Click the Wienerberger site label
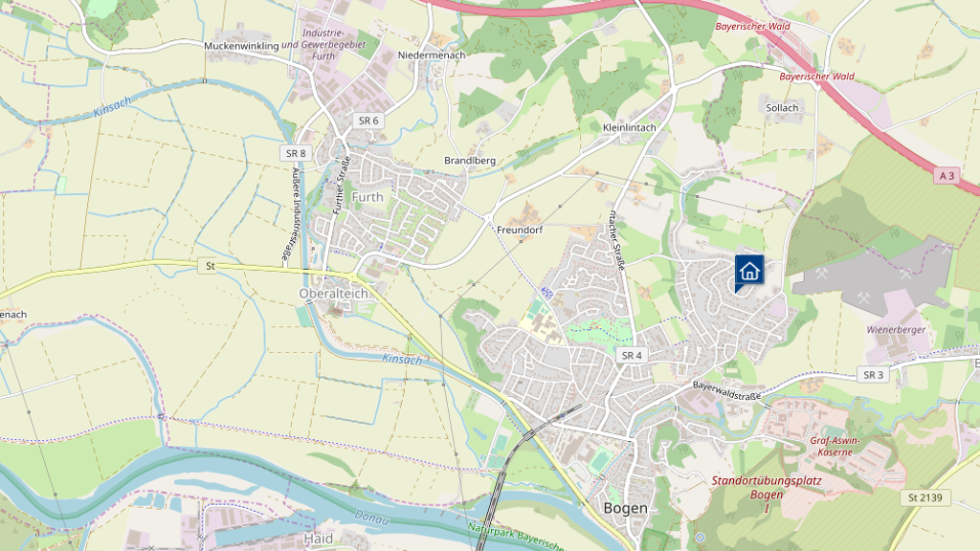The width and height of the screenshot is (980, 551). (896, 330)
